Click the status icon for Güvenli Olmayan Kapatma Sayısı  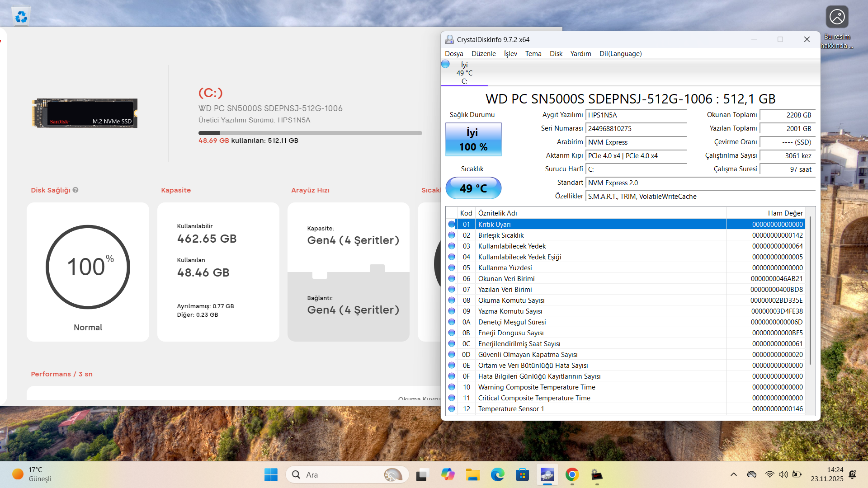(x=451, y=354)
